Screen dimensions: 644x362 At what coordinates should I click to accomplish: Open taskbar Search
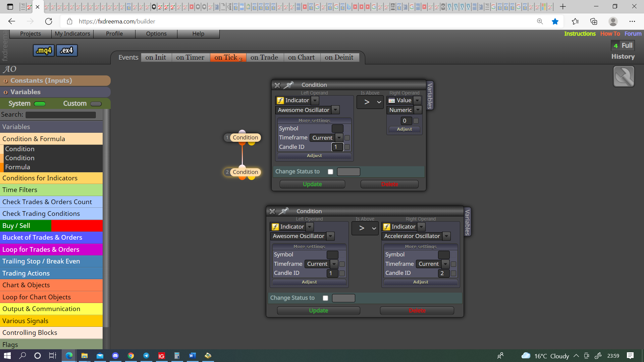click(x=22, y=356)
